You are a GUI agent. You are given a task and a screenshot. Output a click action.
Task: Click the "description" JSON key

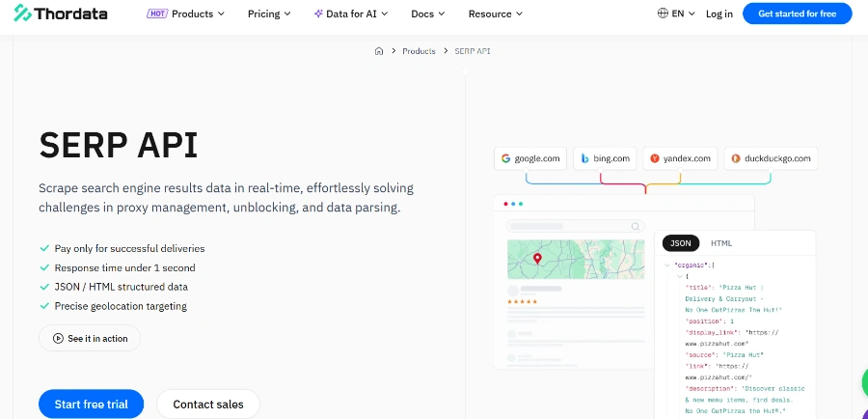(712, 388)
